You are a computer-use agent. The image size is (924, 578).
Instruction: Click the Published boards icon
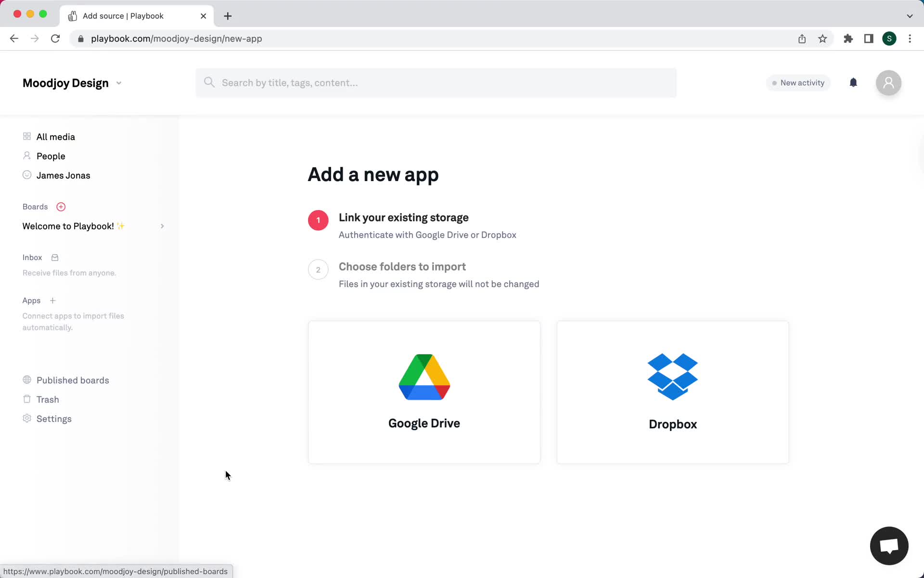click(26, 380)
